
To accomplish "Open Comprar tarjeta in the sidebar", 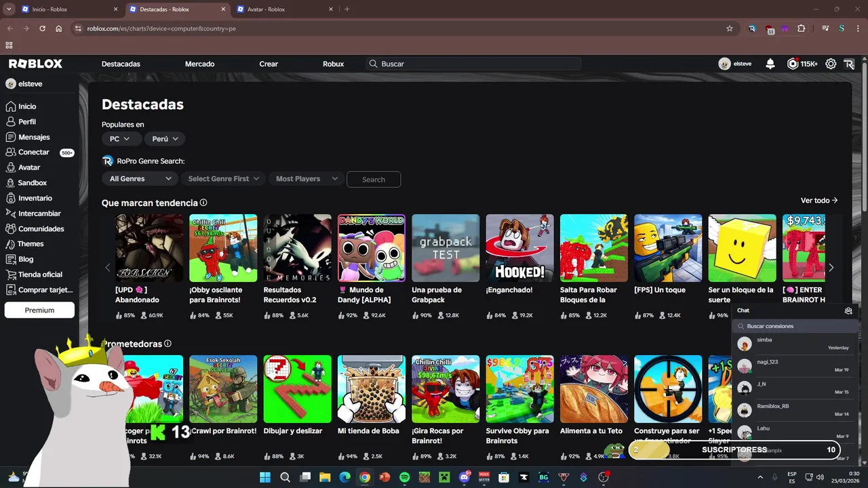I will [x=45, y=290].
